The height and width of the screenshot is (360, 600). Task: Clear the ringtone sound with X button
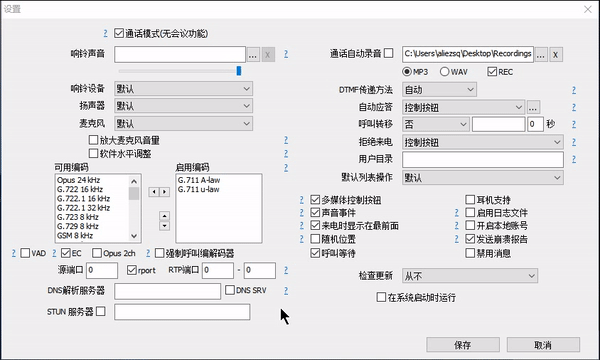(x=268, y=55)
